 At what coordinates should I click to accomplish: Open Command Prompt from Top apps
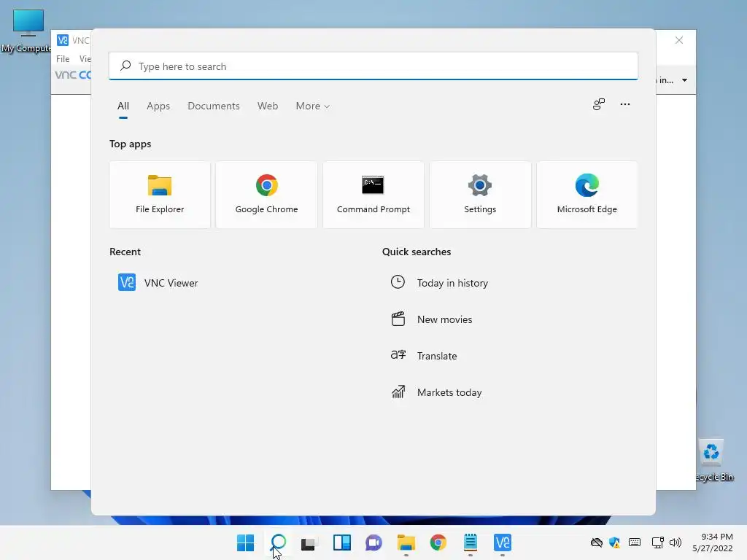(x=373, y=195)
